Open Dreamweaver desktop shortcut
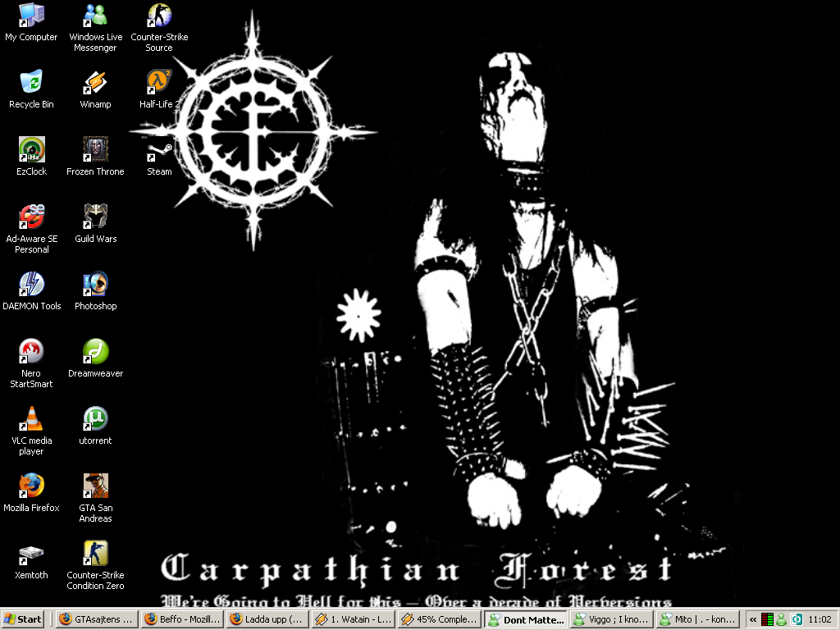 [95, 358]
